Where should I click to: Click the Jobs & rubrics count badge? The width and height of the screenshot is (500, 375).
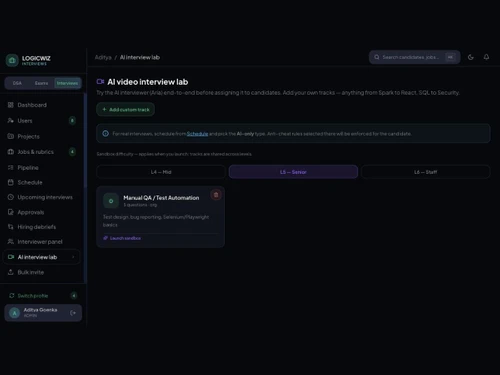coord(72,152)
